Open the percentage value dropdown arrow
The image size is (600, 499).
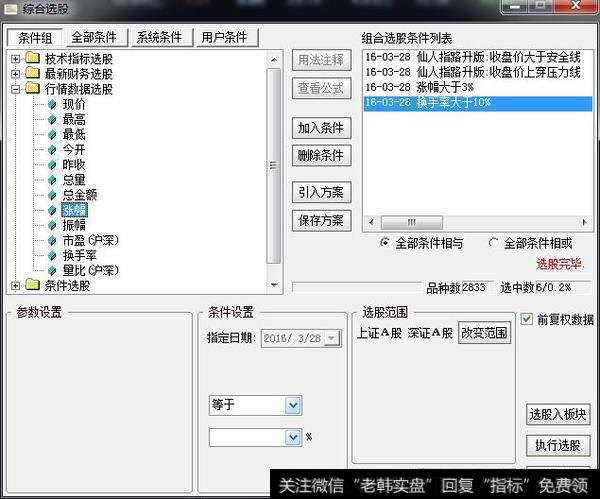(293, 437)
